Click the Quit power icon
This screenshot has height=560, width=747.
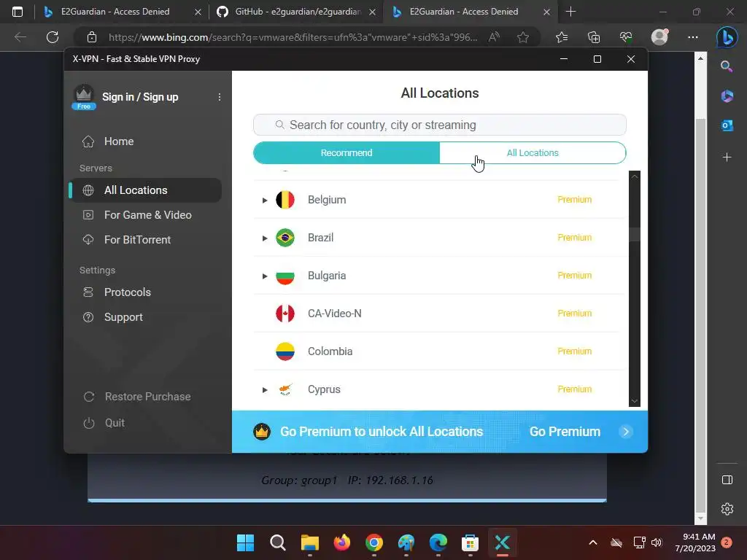pos(89,423)
